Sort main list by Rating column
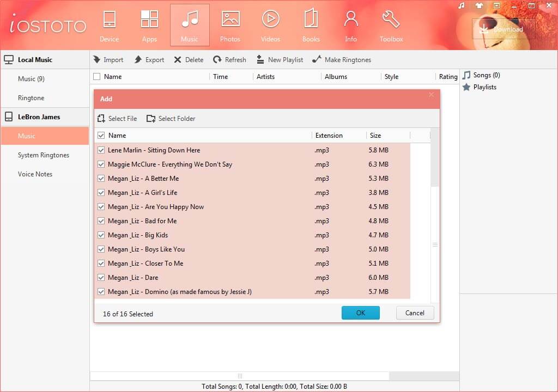 coord(448,76)
